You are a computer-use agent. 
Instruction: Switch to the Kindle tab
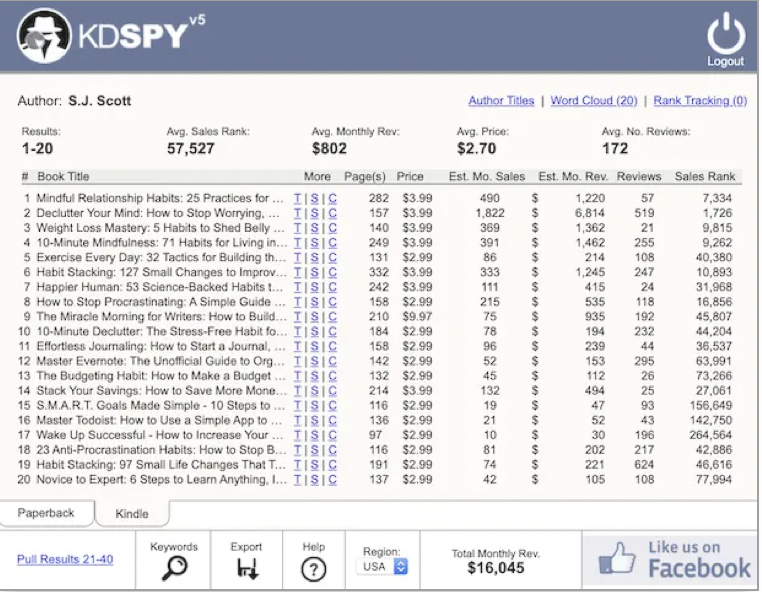coord(132,514)
